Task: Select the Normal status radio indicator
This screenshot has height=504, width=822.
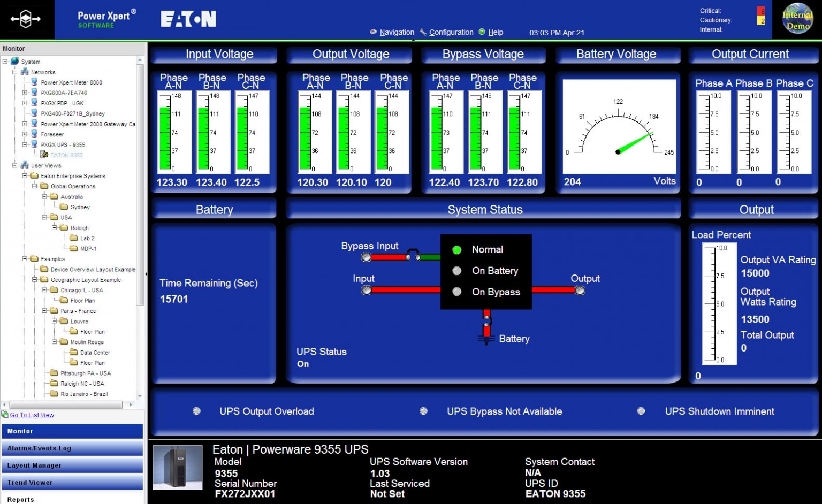Action: click(x=456, y=249)
